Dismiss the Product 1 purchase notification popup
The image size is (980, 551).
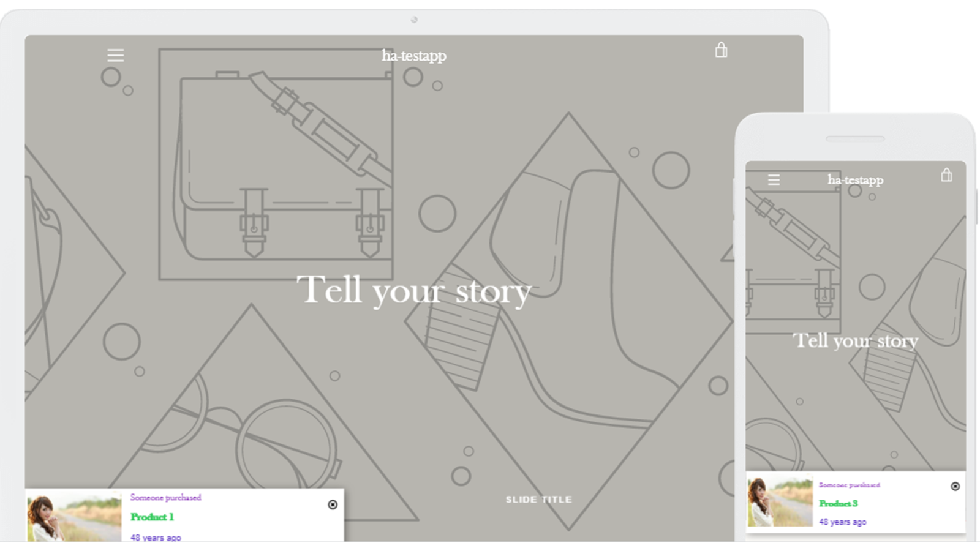(x=333, y=504)
